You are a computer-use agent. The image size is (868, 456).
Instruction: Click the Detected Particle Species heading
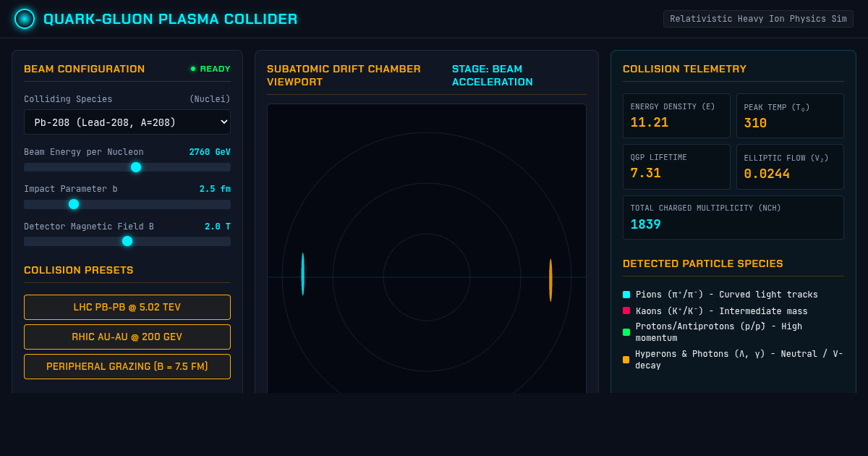coord(703,263)
